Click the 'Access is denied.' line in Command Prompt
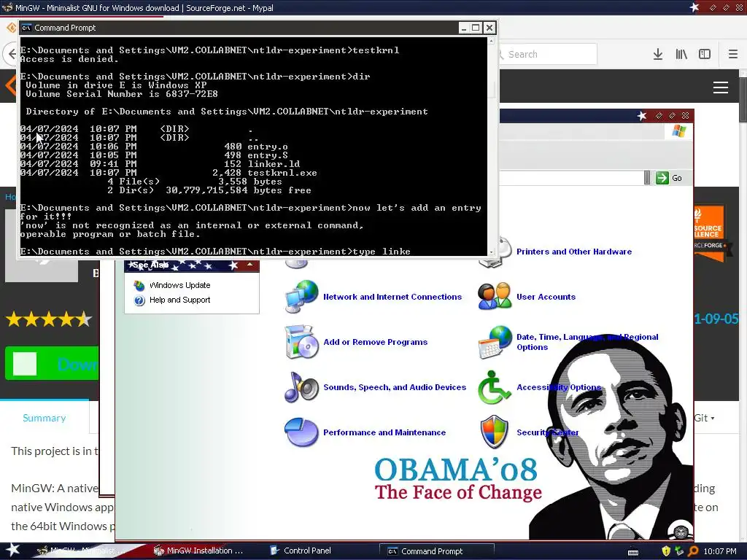Viewport: 747px width, 560px height. (x=69, y=59)
